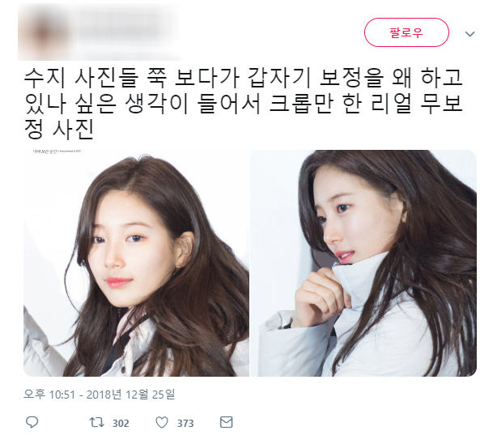
Task: Click the tweet text starting 수지 사진들
Action: click(x=243, y=103)
